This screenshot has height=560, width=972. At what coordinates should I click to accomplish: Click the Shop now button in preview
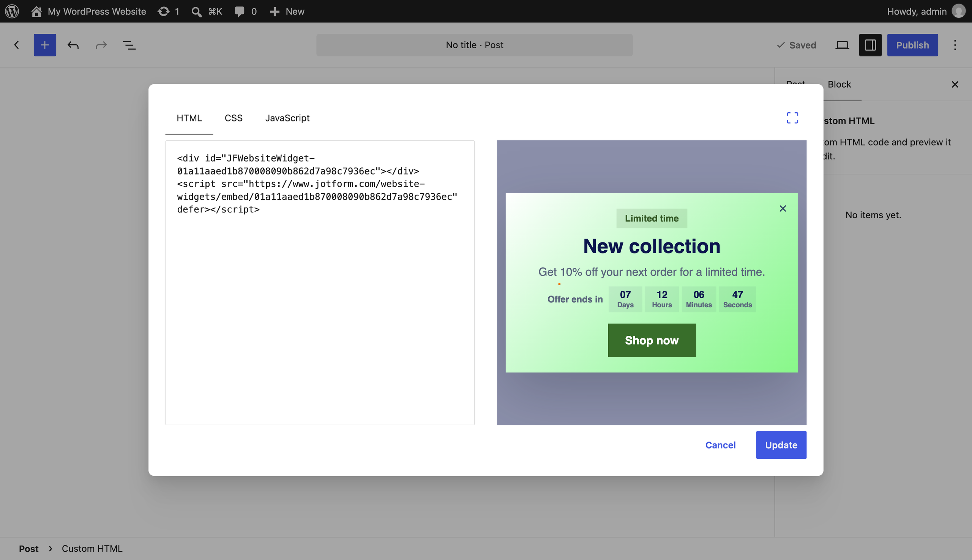652,340
